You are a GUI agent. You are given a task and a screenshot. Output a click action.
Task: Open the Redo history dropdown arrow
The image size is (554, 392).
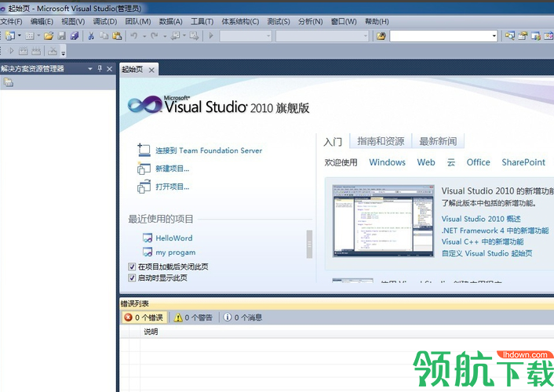[x=165, y=36]
